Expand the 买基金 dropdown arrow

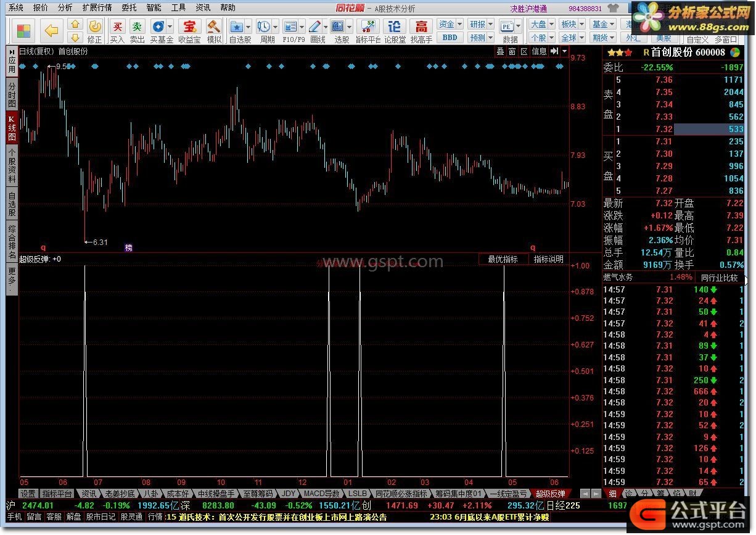171,27
